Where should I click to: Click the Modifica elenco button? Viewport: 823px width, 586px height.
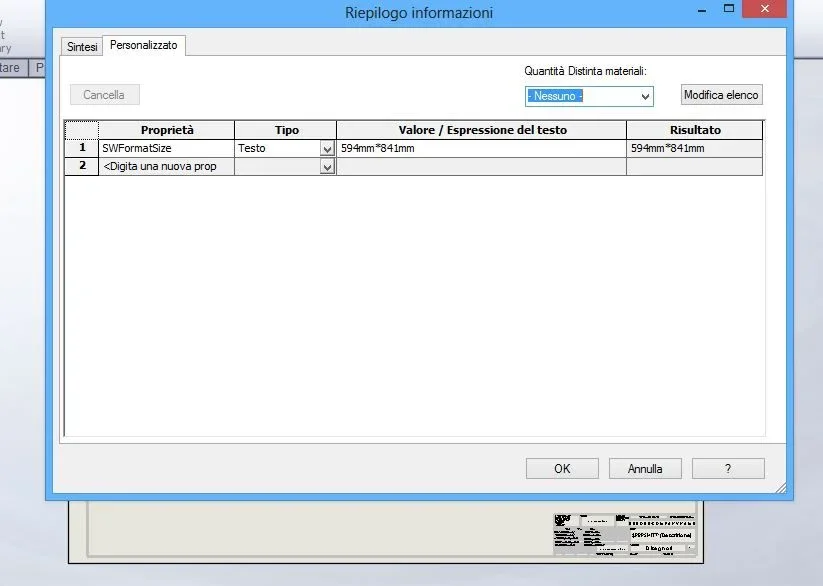[721, 95]
